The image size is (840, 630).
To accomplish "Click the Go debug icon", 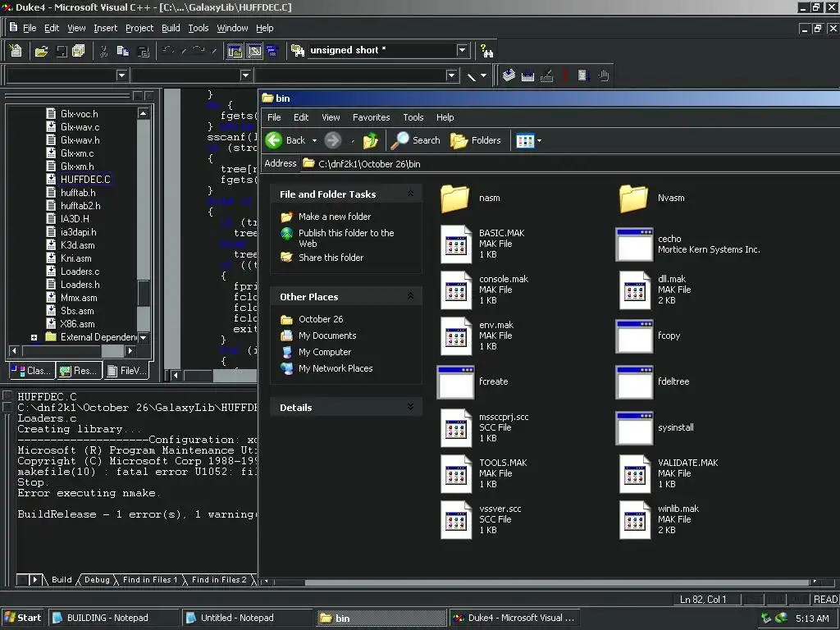I will (584, 75).
